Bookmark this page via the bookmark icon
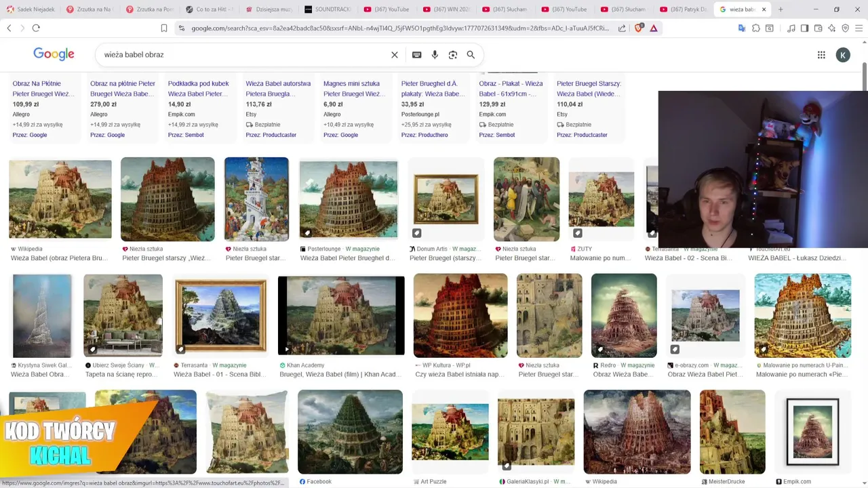Screen dimensions: 868x488 click(x=163, y=28)
